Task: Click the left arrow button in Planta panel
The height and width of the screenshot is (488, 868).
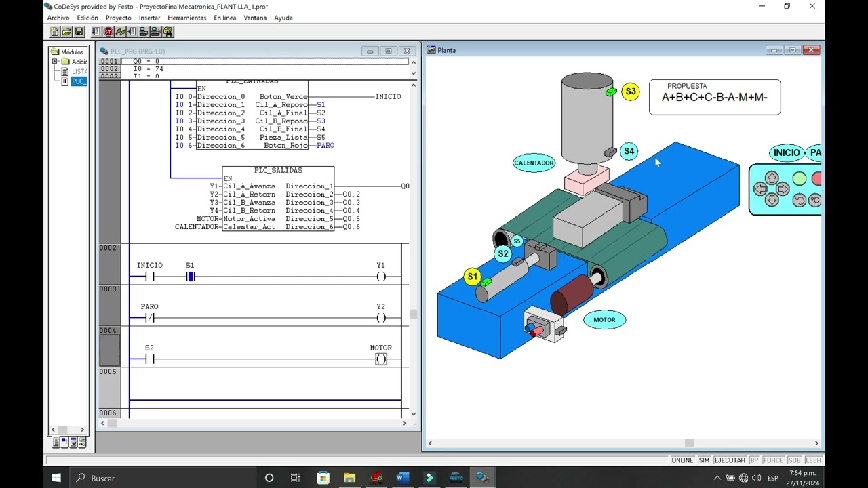Action: (x=760, y=190)
